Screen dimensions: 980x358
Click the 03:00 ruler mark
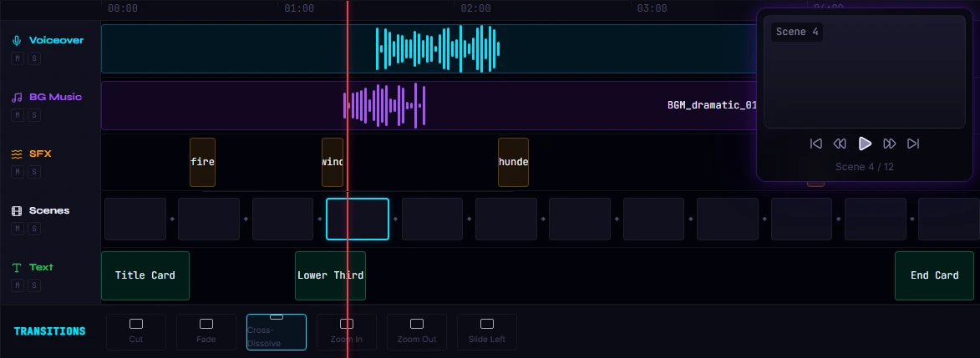coord(652,8)
